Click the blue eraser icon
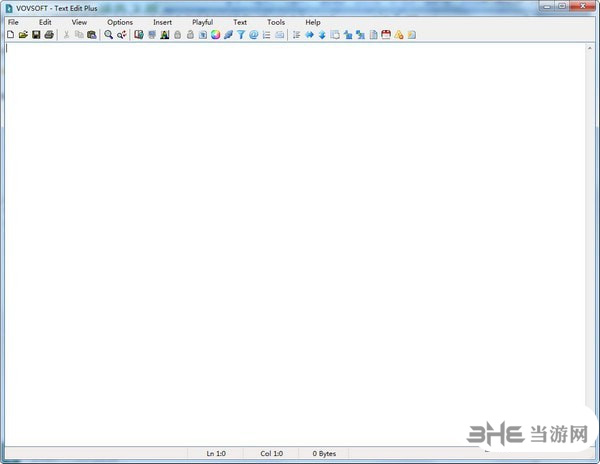 pos(228,35)
